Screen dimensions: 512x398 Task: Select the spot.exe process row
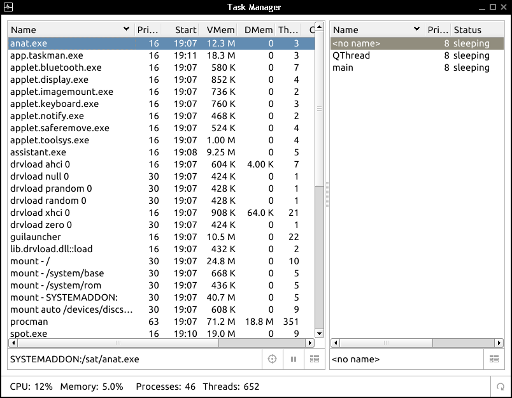[x=161, y=333]
